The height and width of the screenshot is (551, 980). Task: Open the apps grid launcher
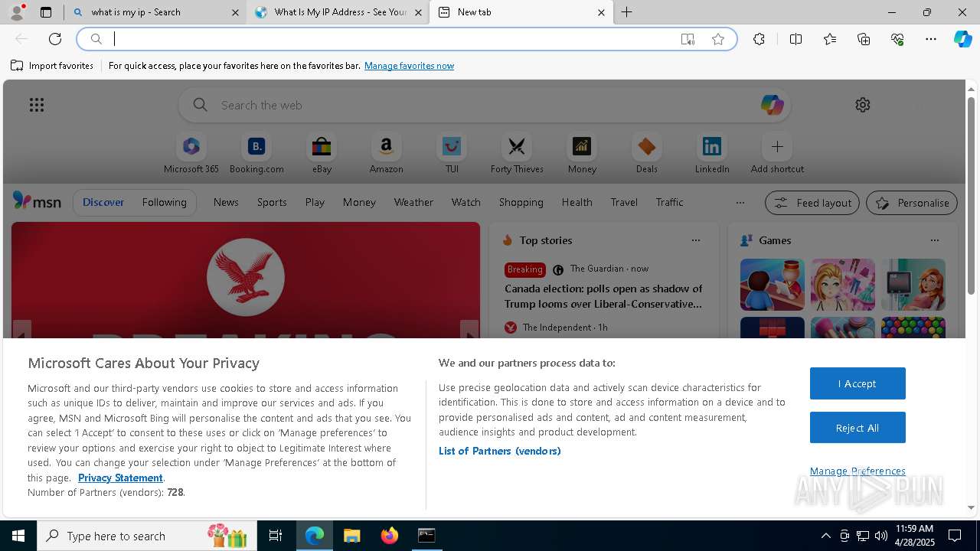[x=37, y=105]
